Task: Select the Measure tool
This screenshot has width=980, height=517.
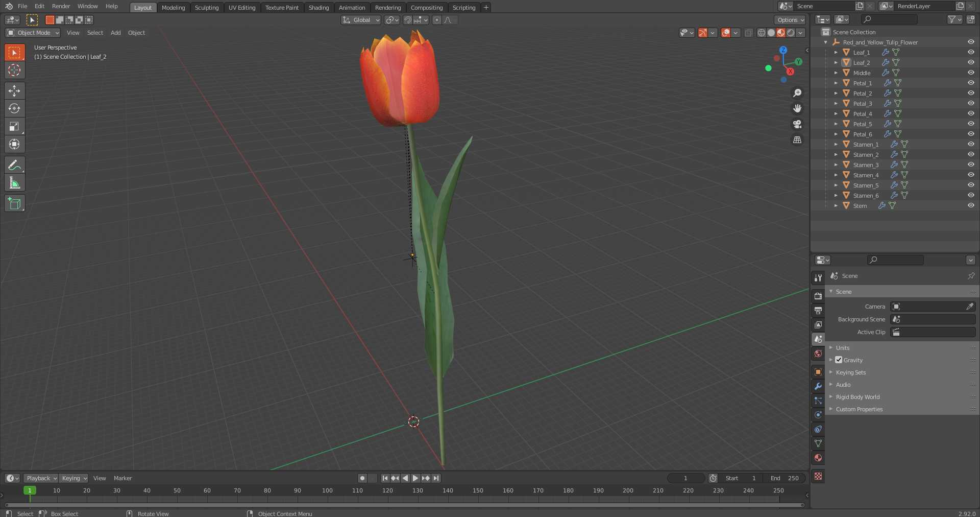Action: pos(14,183)
